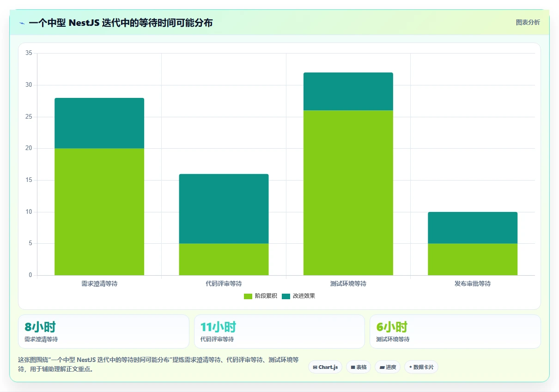Select the Chart.js tag chip

pos(325,367)
